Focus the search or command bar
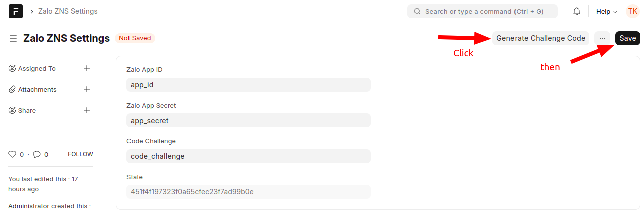The height and width of the screenshot is (219, 644). pyautogui.click(x=482, y=11)
